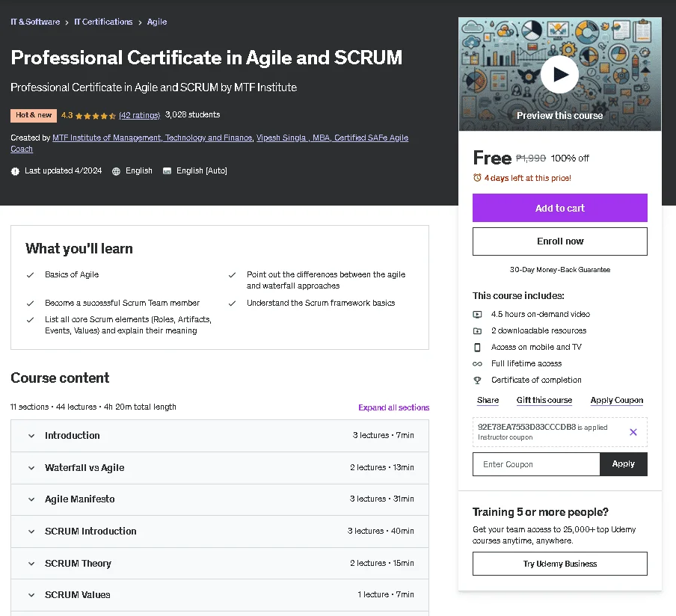Click the trophy certificate icon
This screenshot has height=616, width=676.
[x=477, y=381]
